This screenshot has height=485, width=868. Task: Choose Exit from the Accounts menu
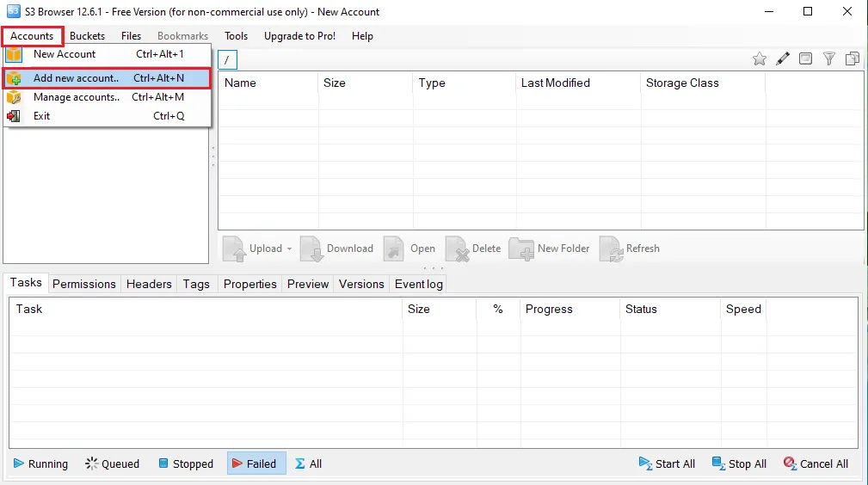click(107, 116)
